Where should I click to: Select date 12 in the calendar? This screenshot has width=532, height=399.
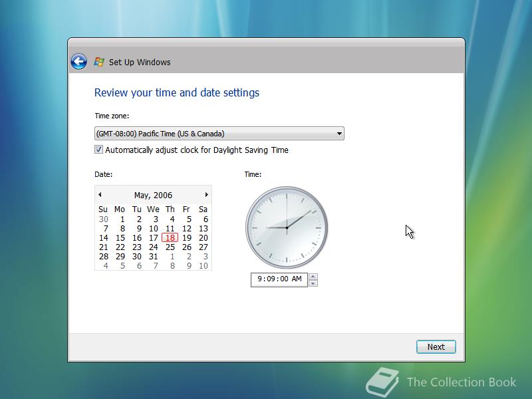[x=187, y=228]
